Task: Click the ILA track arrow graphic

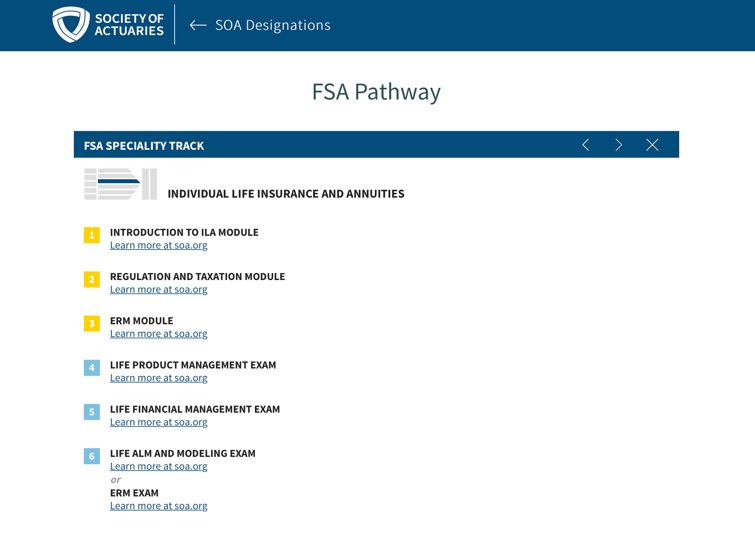Action: pos(120,184)
